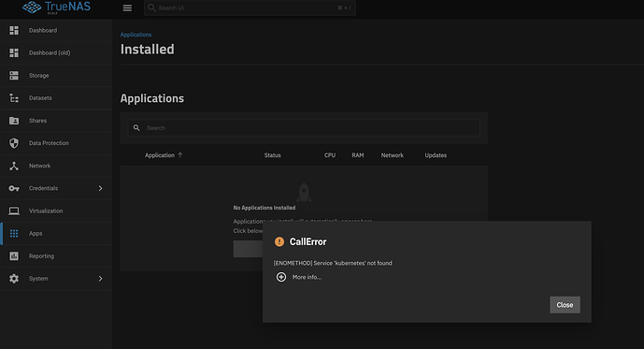
Task: Click the ENOMETHOD kubernetes error message
Action: 333,263
